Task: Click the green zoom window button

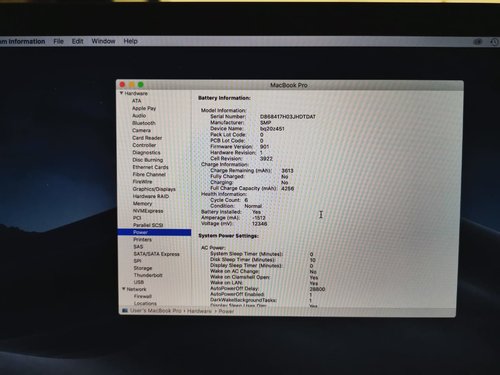Action: click(141, 85)
